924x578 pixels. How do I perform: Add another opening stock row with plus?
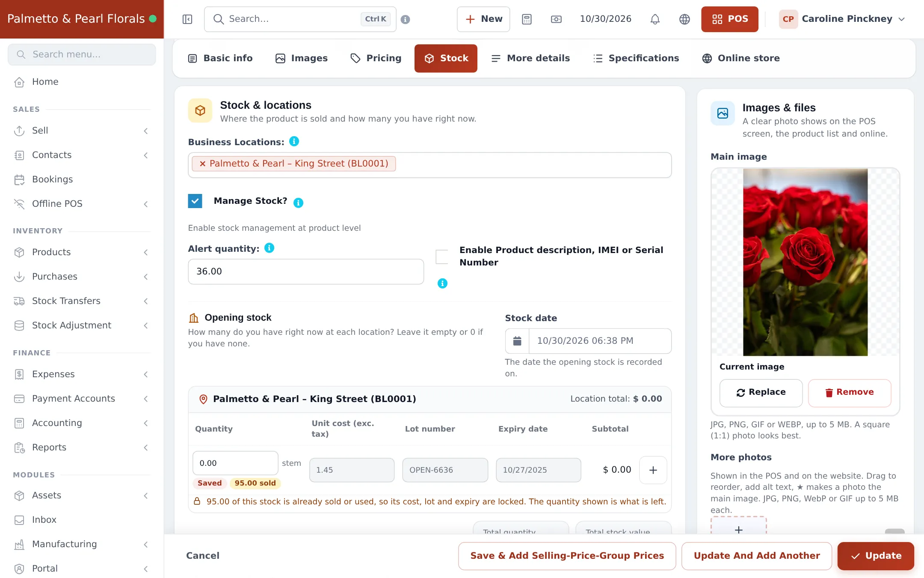click(653, 470)
